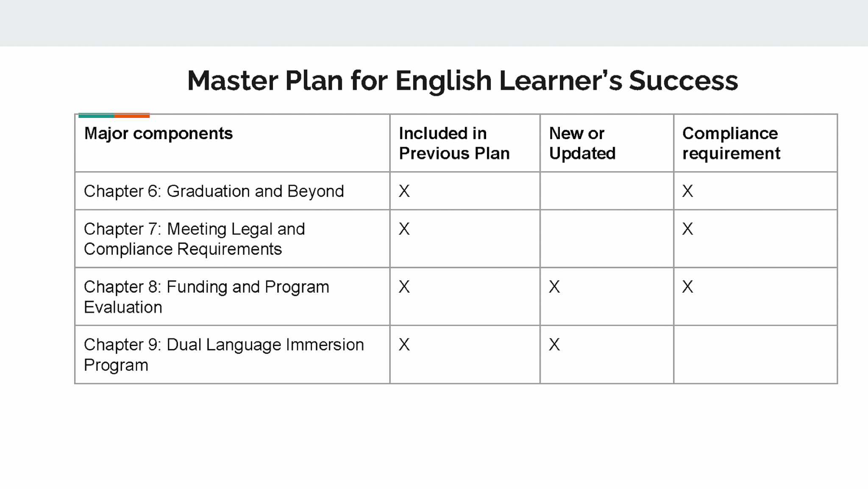
Task: Click Chapter 8's X under Compliance requirement
Action: 687,287
